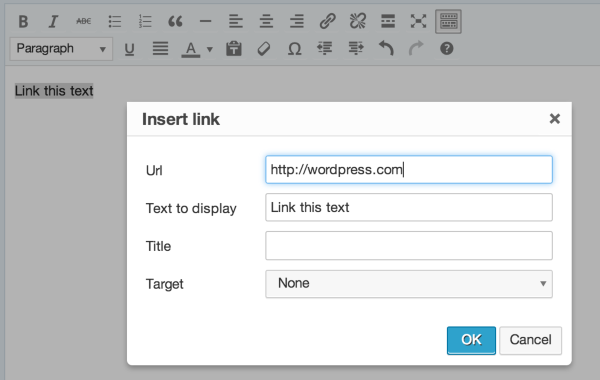This screenshot has height=380, width=600.
Task: Click the Url input field
Action: [x=409, y=170]
